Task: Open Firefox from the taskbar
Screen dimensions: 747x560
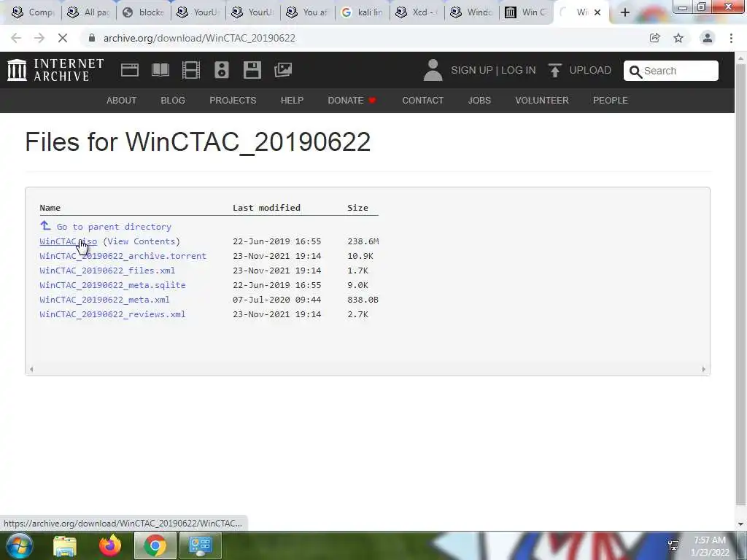Action: (x=110, y=545)
